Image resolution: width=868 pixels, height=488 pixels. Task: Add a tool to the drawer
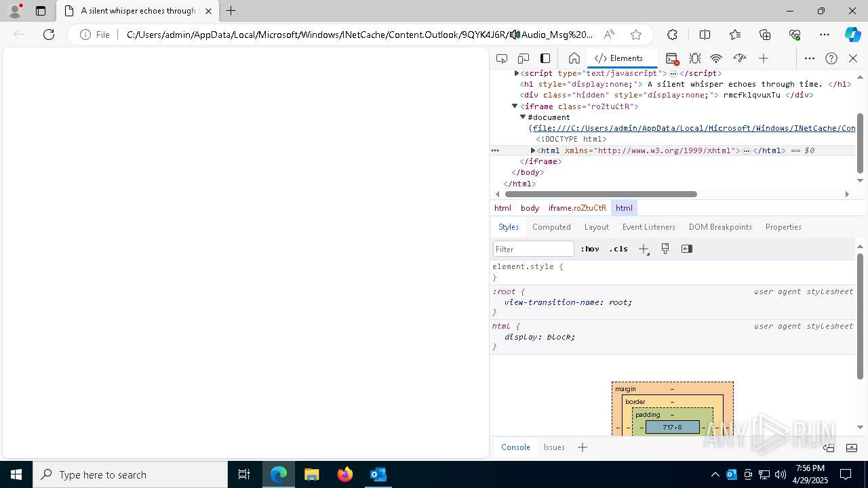point(583,447)
